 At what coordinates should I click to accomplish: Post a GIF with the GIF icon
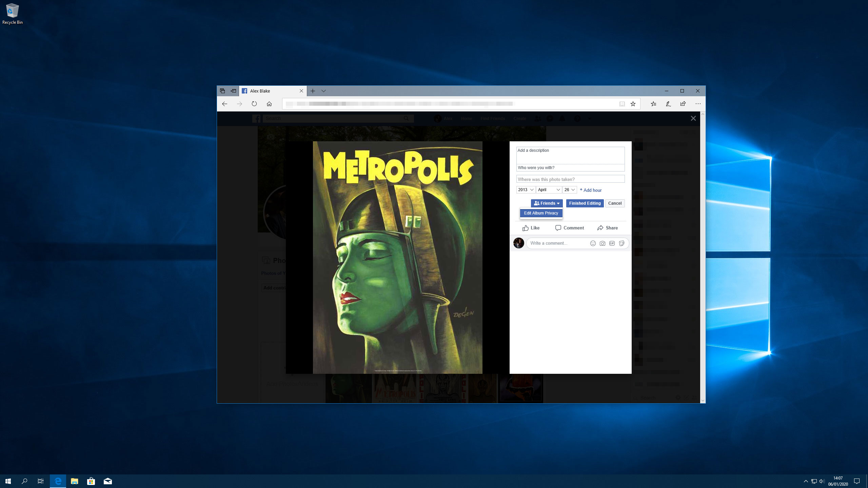click(612, 243)
